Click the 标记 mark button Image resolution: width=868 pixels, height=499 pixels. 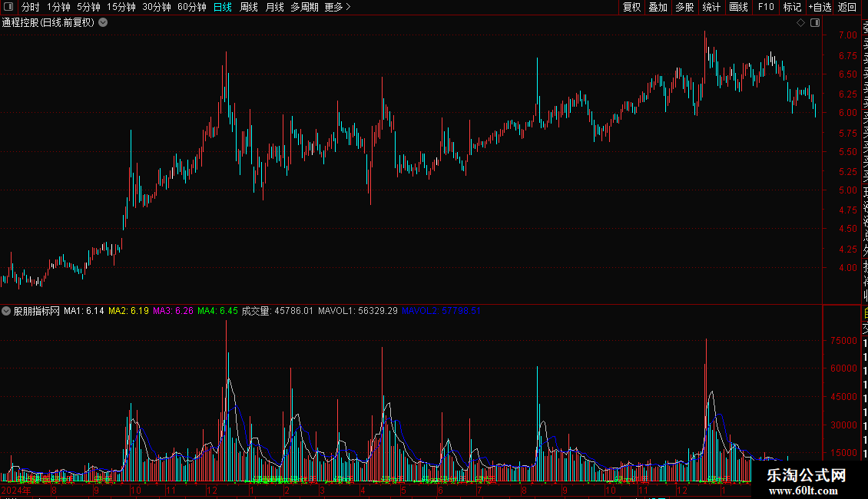point(792,7)
